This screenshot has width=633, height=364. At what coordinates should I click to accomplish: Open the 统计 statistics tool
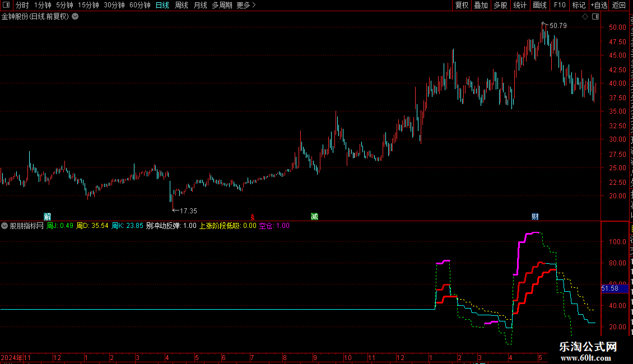pyautogui.click(x=520, y=5)
